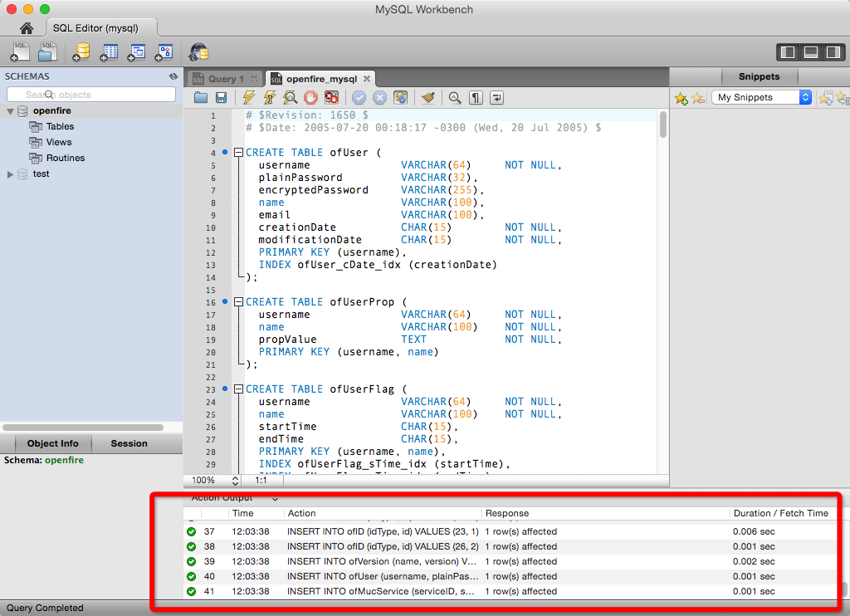This screenshot has height=616, width=850.
Task: Rollback transaction X icon
Action: coord(379,98)
